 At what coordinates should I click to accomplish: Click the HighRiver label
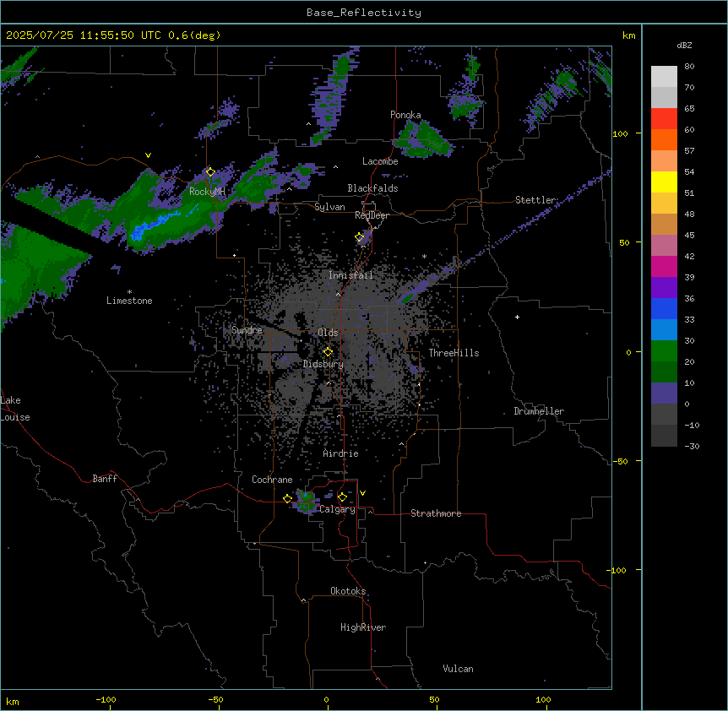point(363,627)
